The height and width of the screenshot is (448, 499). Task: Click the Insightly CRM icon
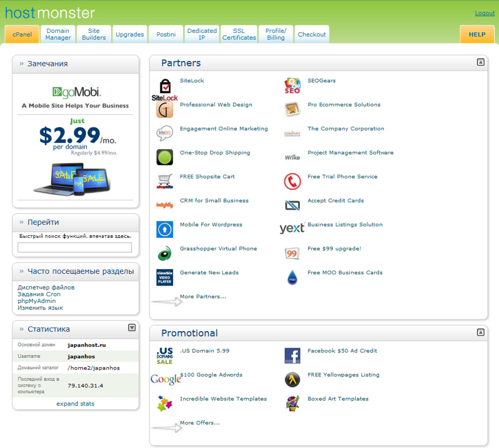[x=165, y=204]
